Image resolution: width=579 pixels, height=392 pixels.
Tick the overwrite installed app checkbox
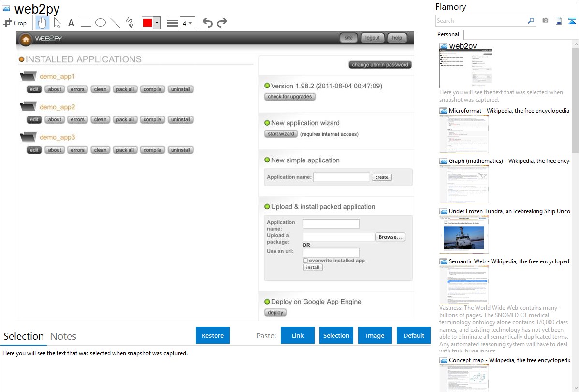pos(305,261)
